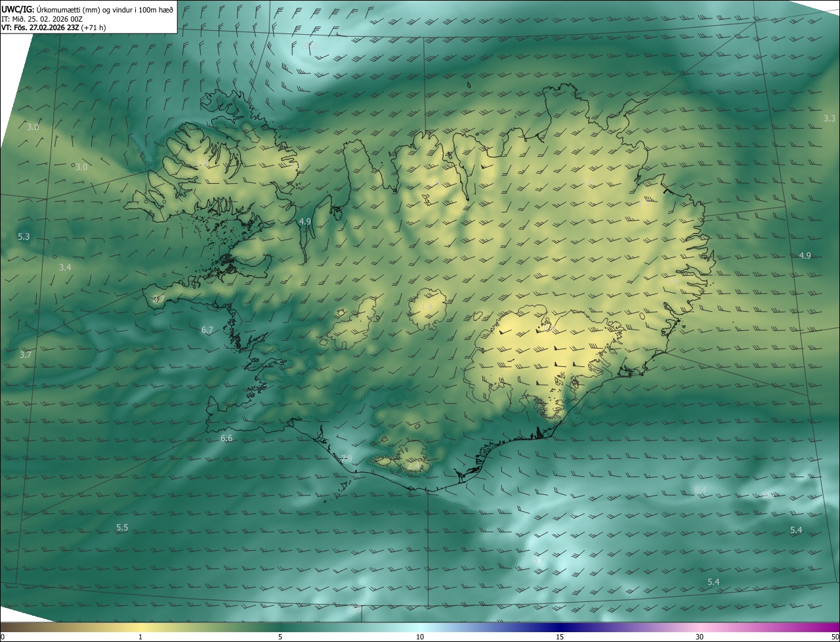Click the 6.7 value in Faxaflói bay
Viewport: 840px width, 642px height.
pos(207,330)
